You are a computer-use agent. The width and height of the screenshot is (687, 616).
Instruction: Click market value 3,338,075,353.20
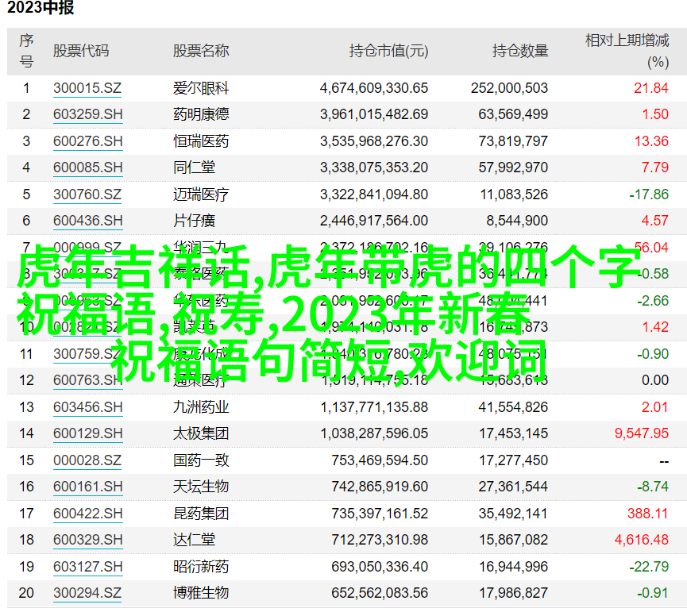click(x=374, y=167)
